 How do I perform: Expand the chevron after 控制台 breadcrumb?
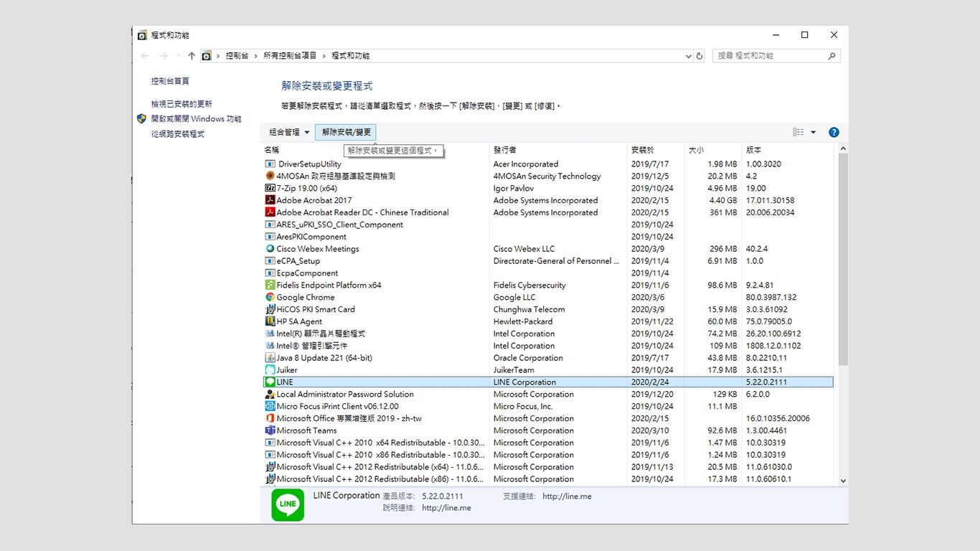tap(256, 56)
